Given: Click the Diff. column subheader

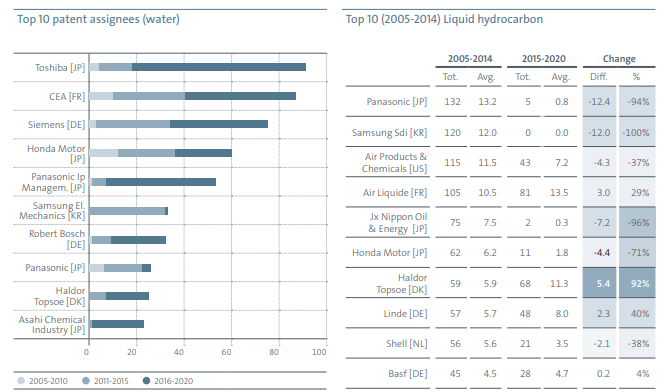Looking at the screenshot, I should coord(598,77).
